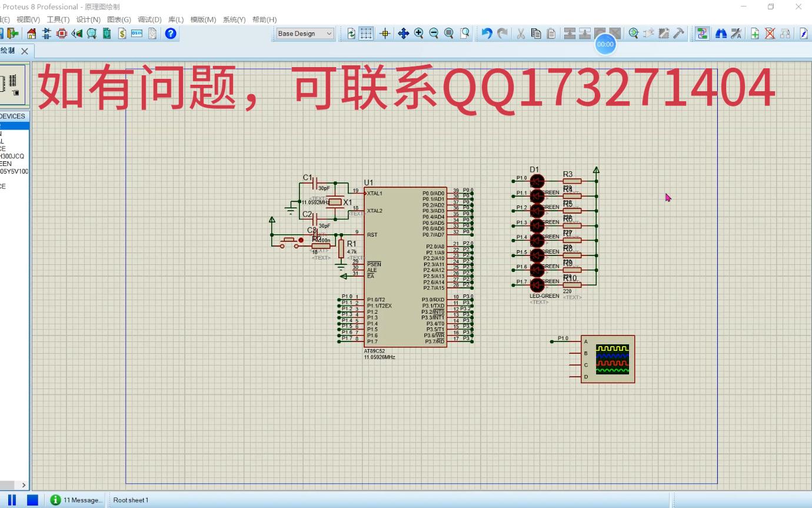Open the Base Design variant dropdown
This screenshot has height=508, width=812.
tap(305, 34)
